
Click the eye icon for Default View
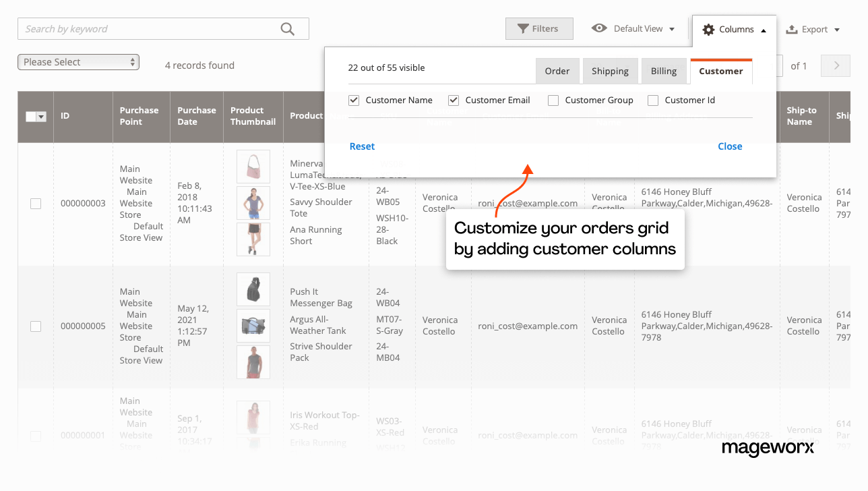pos(599,28)
